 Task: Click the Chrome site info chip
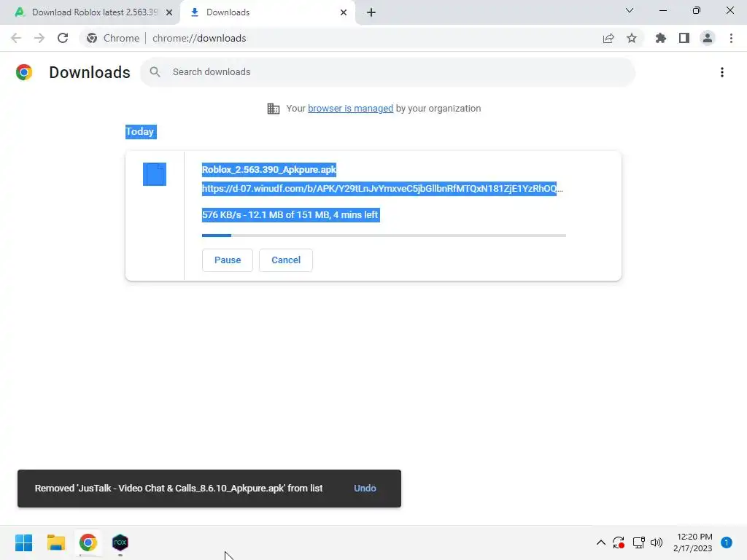click(x=113, y=38)
